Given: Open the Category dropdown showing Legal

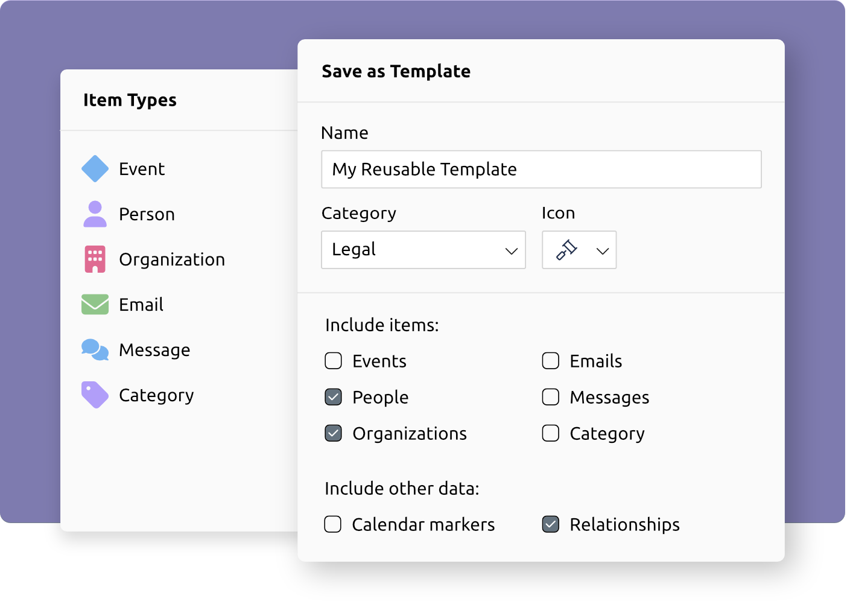Looking at the screenshot, I should click(x=423, y=250).
